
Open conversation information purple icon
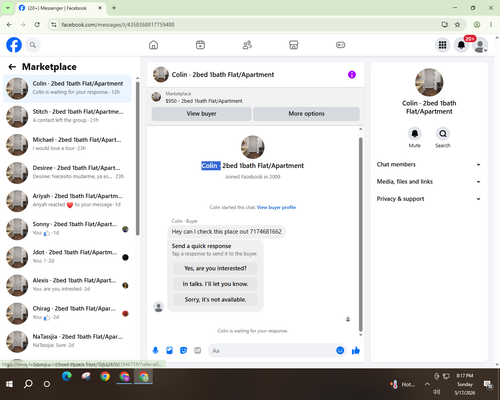(352, 75)
